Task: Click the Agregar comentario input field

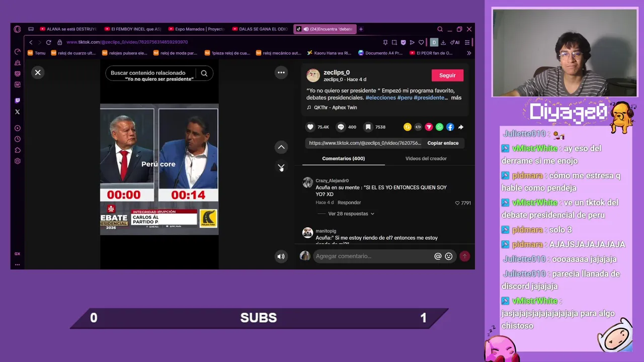Action: pos(372,256)
